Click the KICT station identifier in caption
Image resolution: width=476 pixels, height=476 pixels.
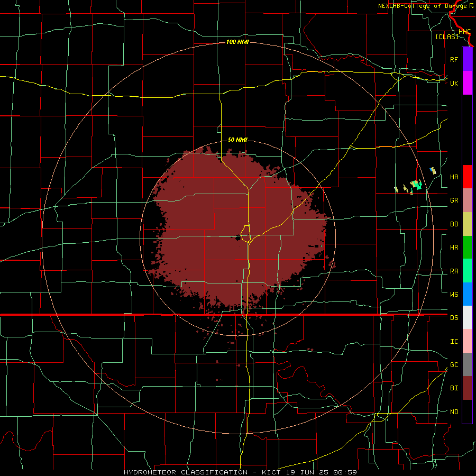[273, 472]
